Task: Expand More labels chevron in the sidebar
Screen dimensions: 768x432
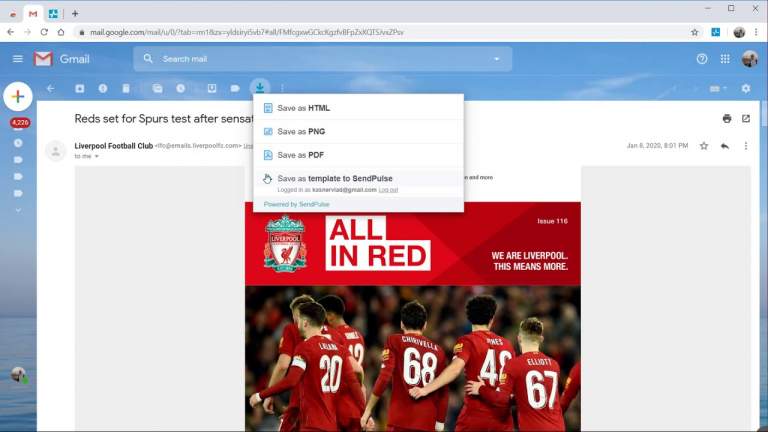Action: point(18,210)
